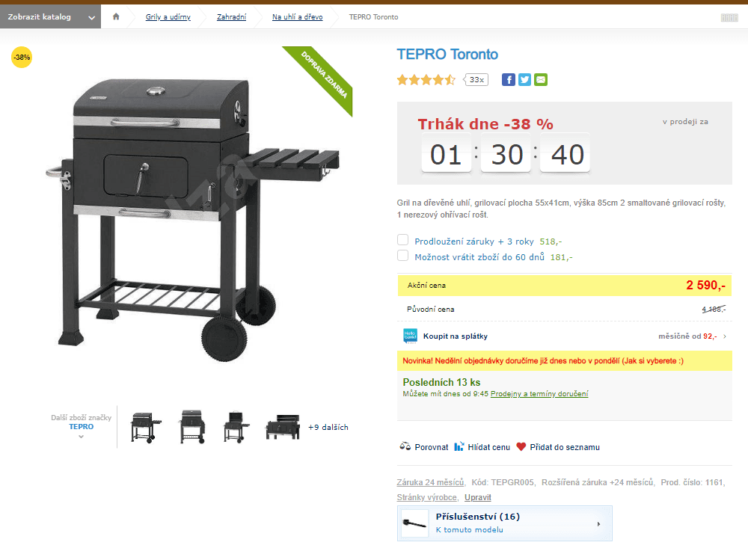Viewport: 748px width, 560px height.
Task: Send product link via email icon
Action: click(x=541, y=80)
